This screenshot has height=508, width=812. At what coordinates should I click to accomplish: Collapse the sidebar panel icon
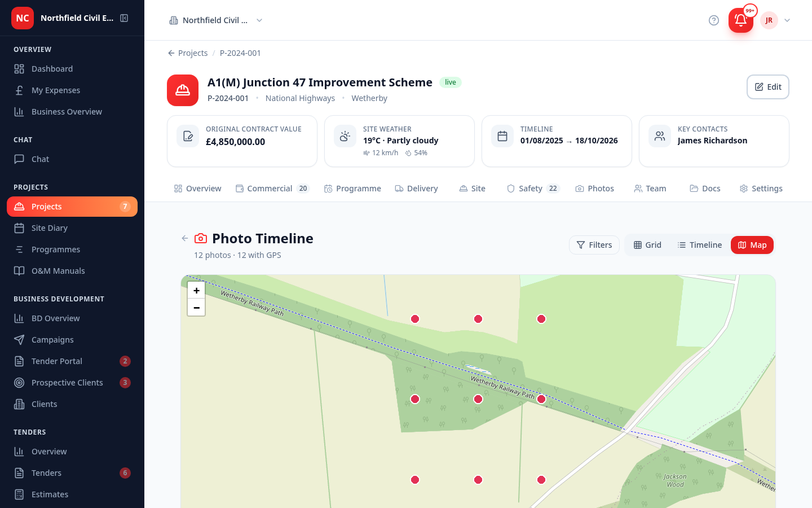coord(124,18)
